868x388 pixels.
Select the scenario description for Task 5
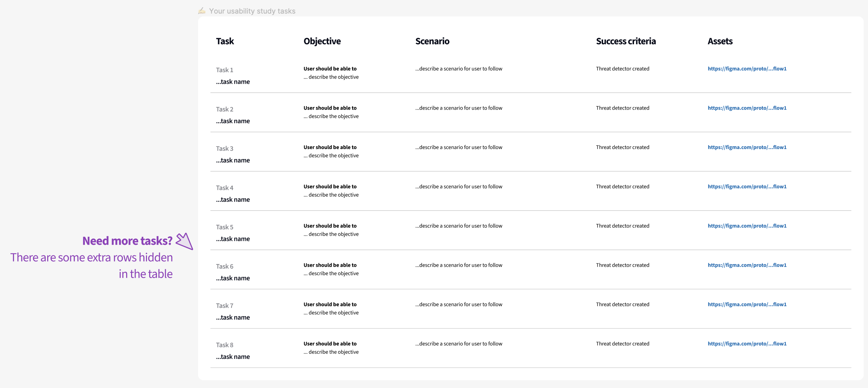(x=459, y=226)
